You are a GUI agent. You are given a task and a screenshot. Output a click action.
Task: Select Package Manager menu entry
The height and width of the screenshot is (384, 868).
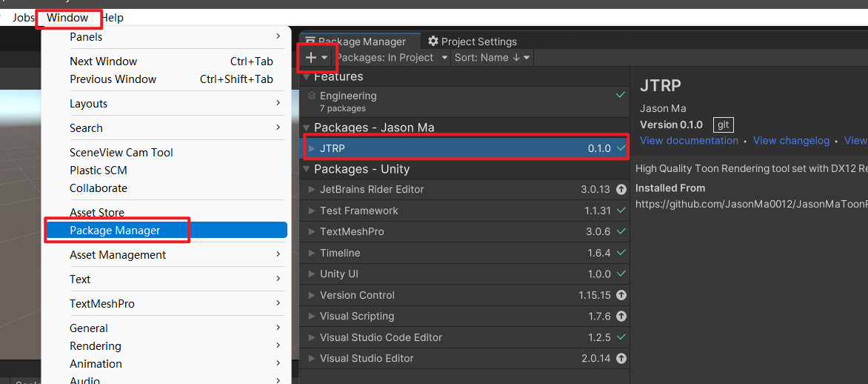(166, 231)
